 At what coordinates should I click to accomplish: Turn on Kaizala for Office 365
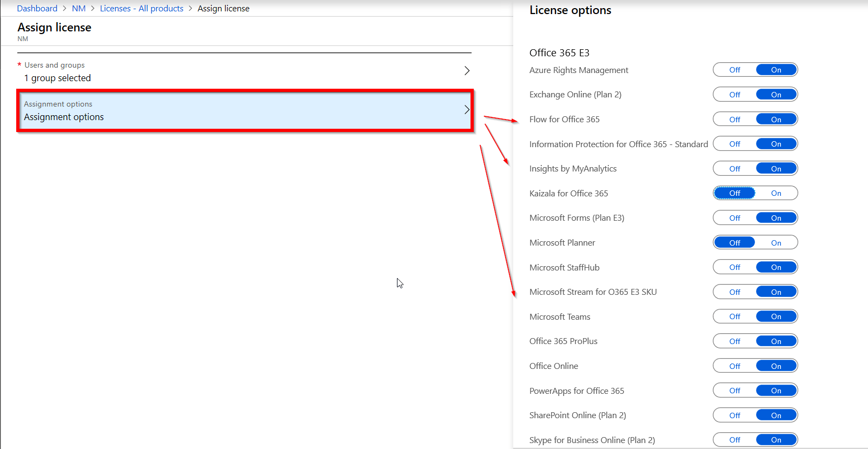pos(776,193)
